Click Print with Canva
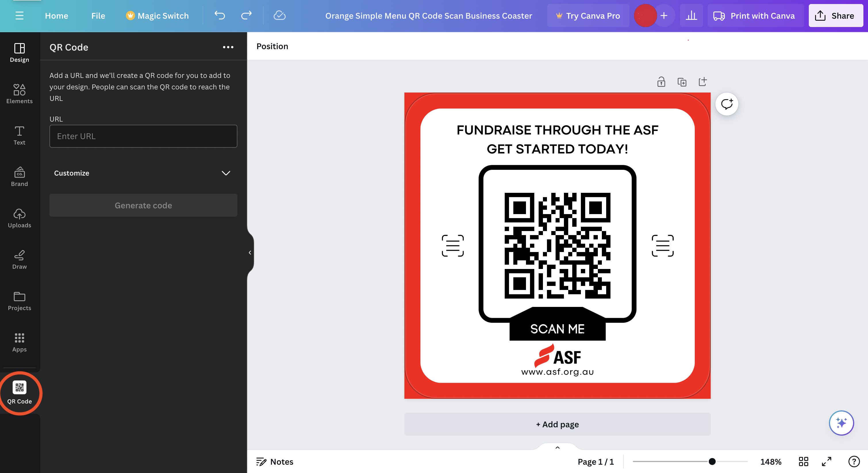 [x=755, y=16]
